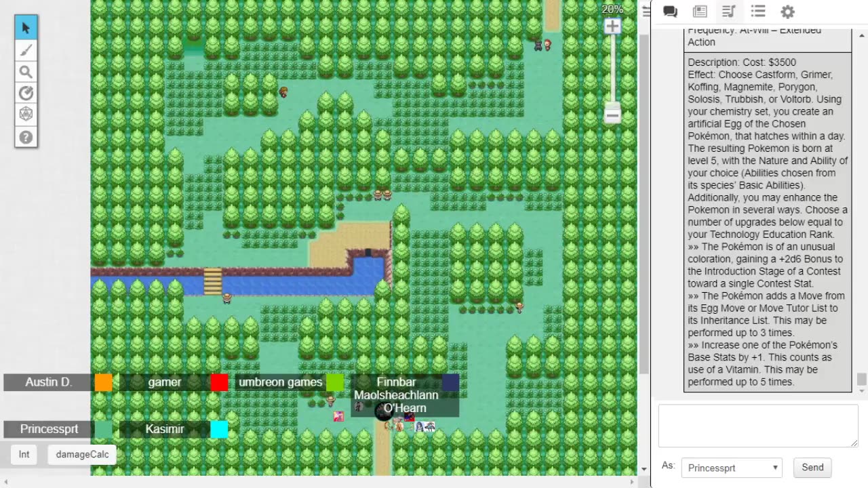Click the cave entrance by the pond
Image resolution: width=868 pixels, height=488 pixels.
point(368,253)
